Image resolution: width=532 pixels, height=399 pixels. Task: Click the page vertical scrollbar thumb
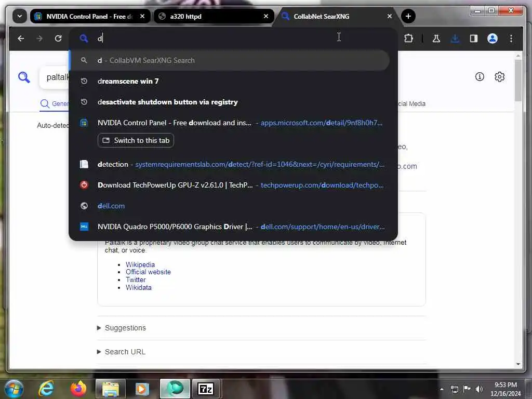pyautogui.click(x=518, y=81)
